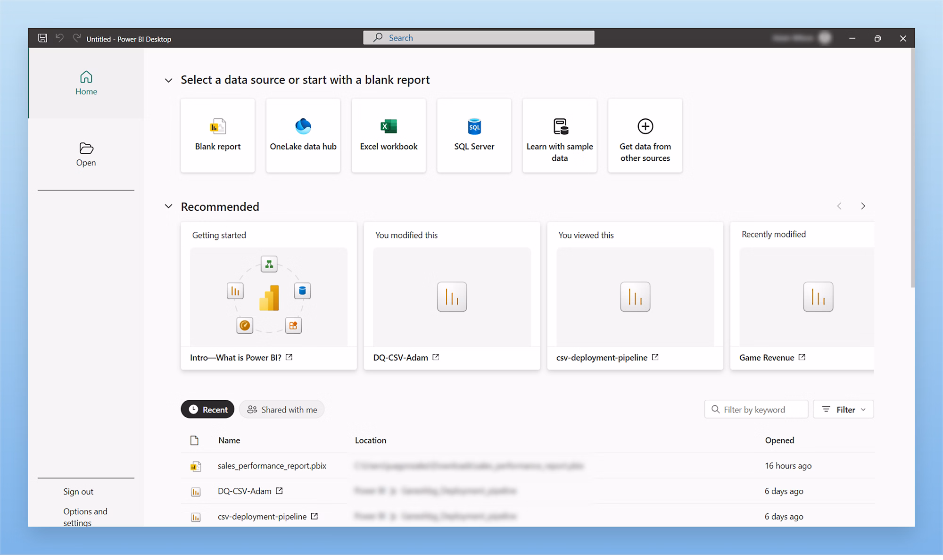Click the Save icon in the title bar
This screenshot has width=943, height=560.
(x=42, y=38)
